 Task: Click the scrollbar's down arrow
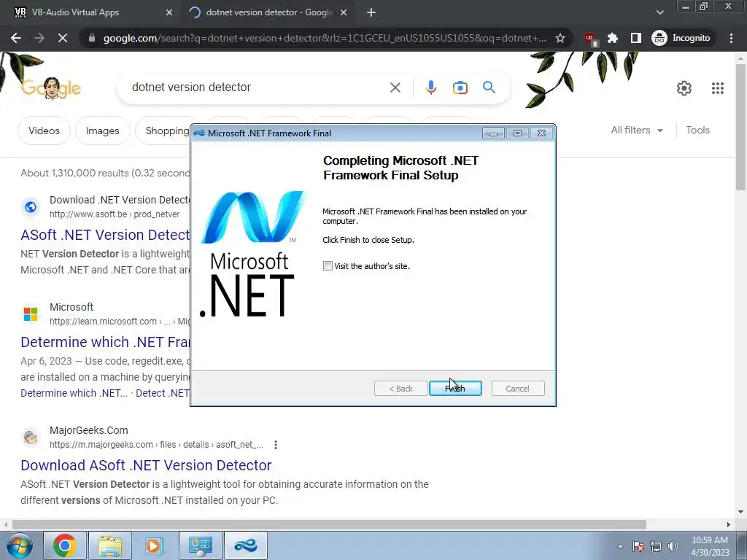[741, 513]
